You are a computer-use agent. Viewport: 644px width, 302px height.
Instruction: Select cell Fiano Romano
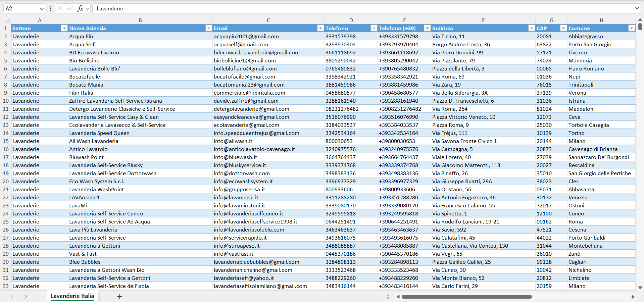601,68
